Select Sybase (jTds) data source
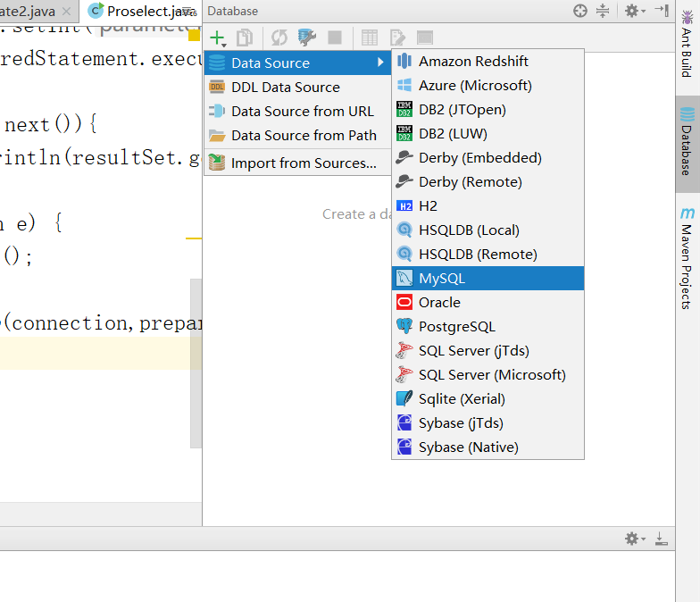Screen dimensions: 700x602 487,423
